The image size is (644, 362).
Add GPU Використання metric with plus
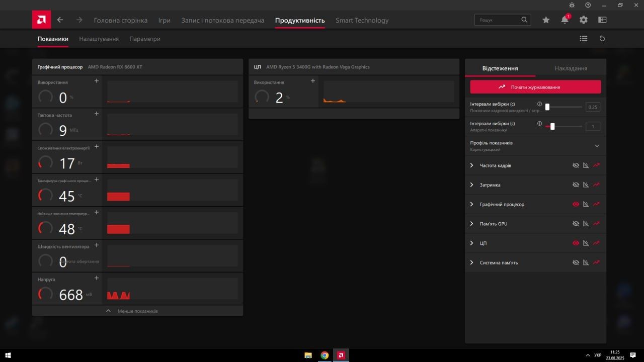97,81
